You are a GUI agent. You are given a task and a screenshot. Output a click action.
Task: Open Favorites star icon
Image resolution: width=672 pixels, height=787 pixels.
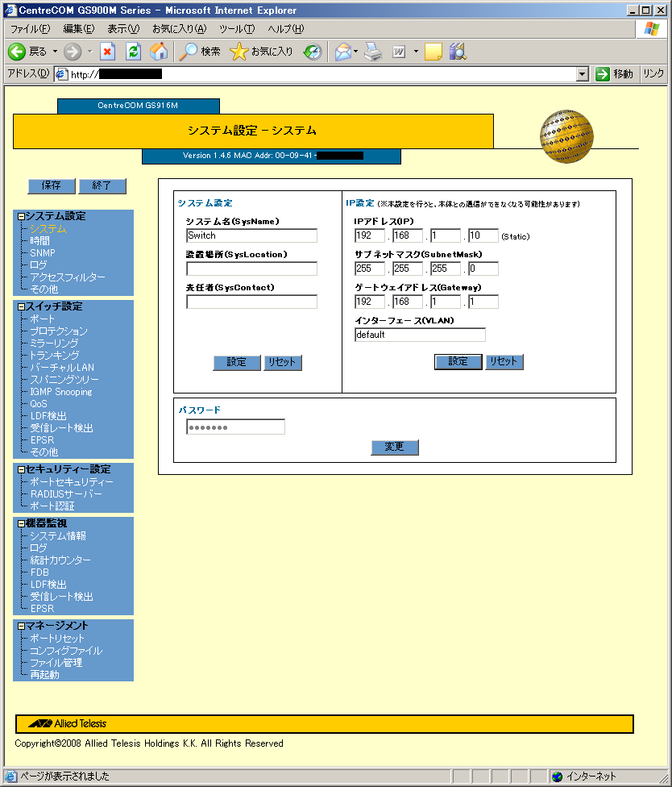coord(239,51)
